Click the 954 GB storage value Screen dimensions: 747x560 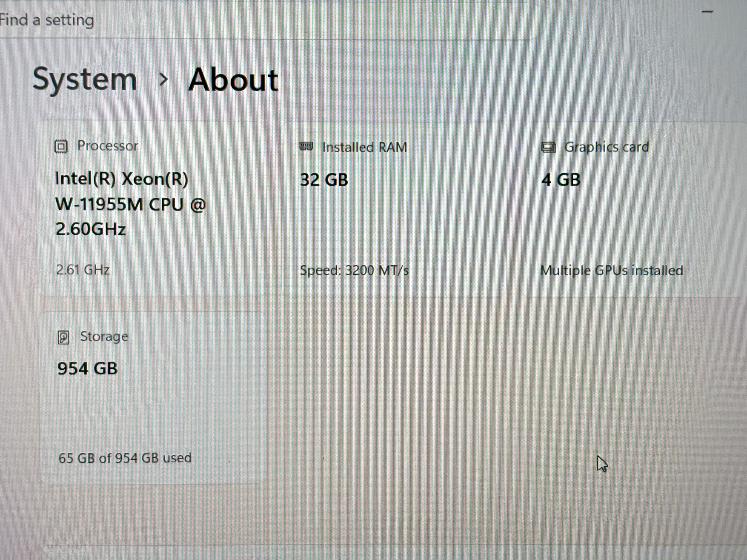coord(87,368)
